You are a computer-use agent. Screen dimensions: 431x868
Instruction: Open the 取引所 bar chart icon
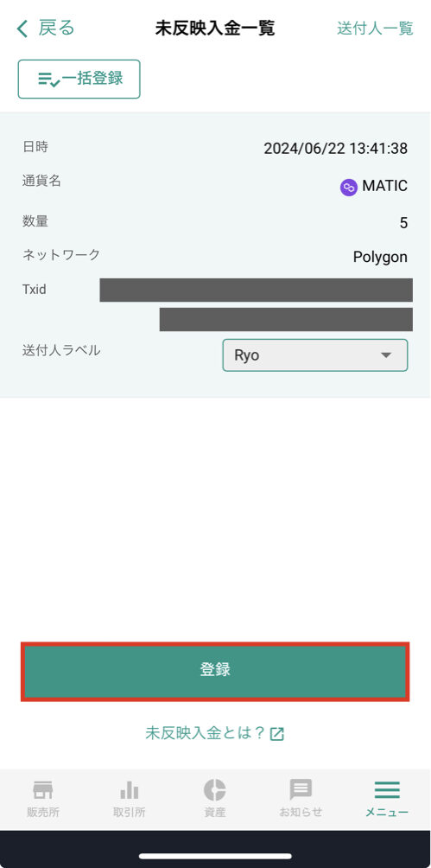(129, 790)
